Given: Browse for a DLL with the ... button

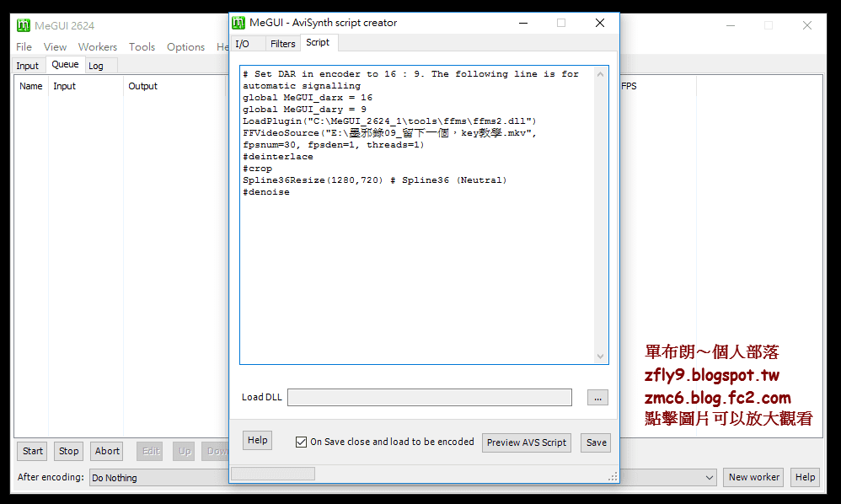Looking at the screenshot, I should coord(597,398).
